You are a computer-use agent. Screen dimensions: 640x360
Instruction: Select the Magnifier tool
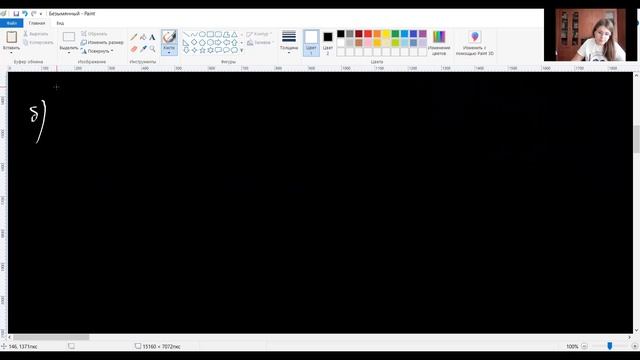point(152,49)
